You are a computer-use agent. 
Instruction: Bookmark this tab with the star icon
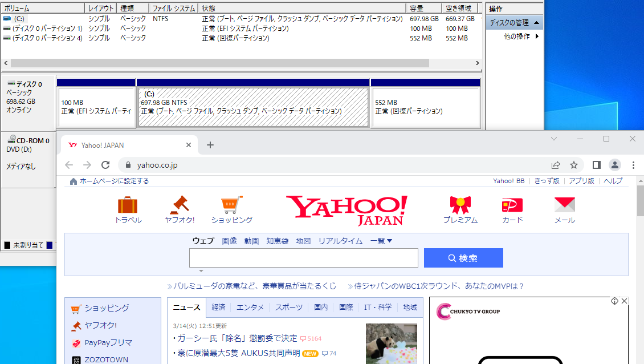click(574, 165)
